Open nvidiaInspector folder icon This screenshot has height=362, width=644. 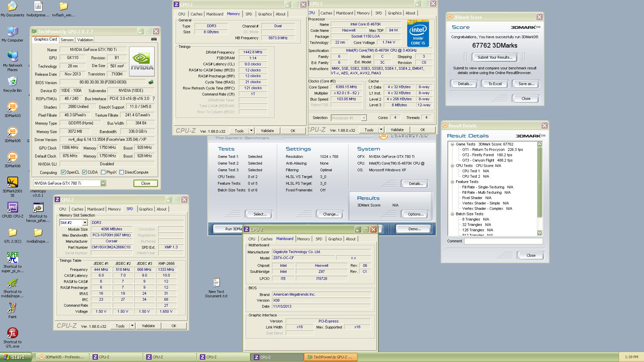[x=38, y=235]
